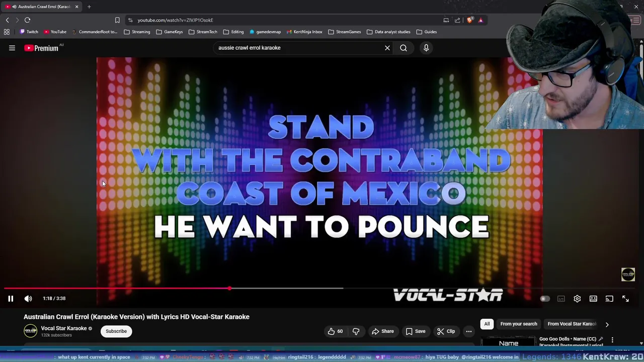Click the 1:18 / 3:38 time display
This screenshot has width=644, height=362.
(x=54, y=299)
